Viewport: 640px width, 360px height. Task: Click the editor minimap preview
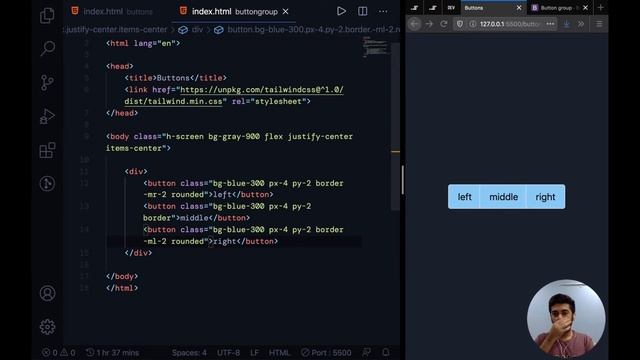pos(375,47)
